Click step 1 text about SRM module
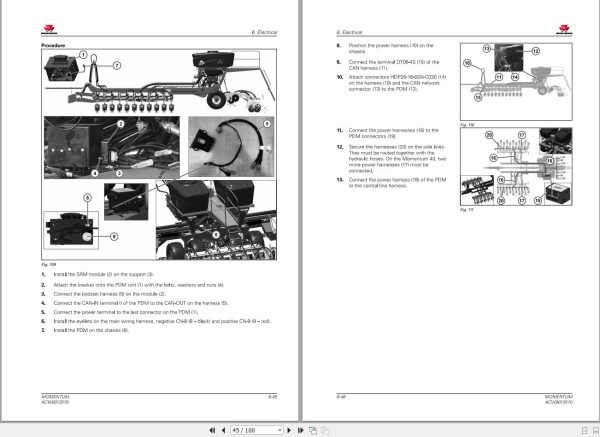The width and height of the screenshot is (600, 437). tap(104, 274)
